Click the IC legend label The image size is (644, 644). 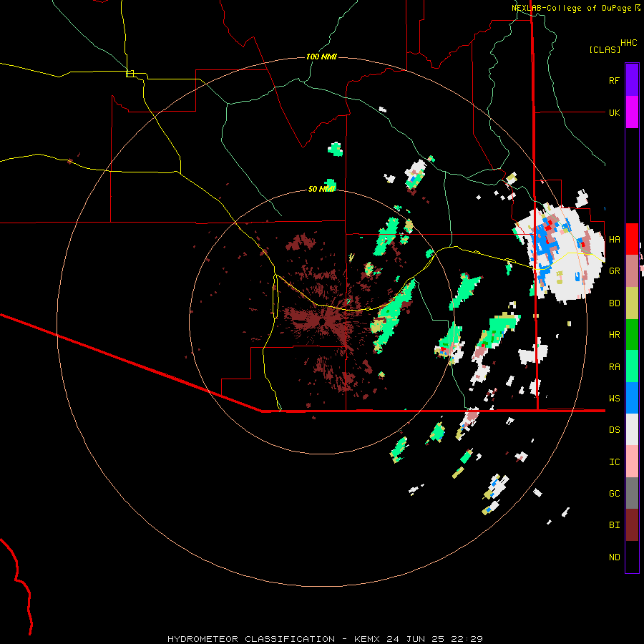point(614,462)
